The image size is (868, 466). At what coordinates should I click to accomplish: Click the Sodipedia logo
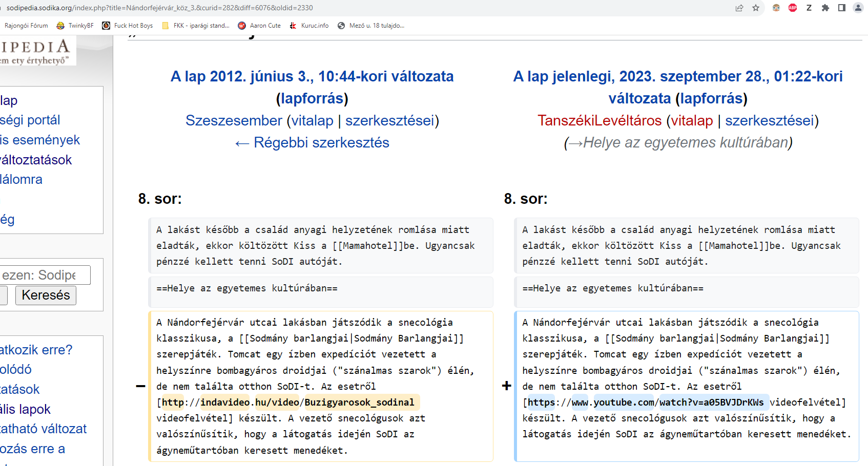click(37, 51)
